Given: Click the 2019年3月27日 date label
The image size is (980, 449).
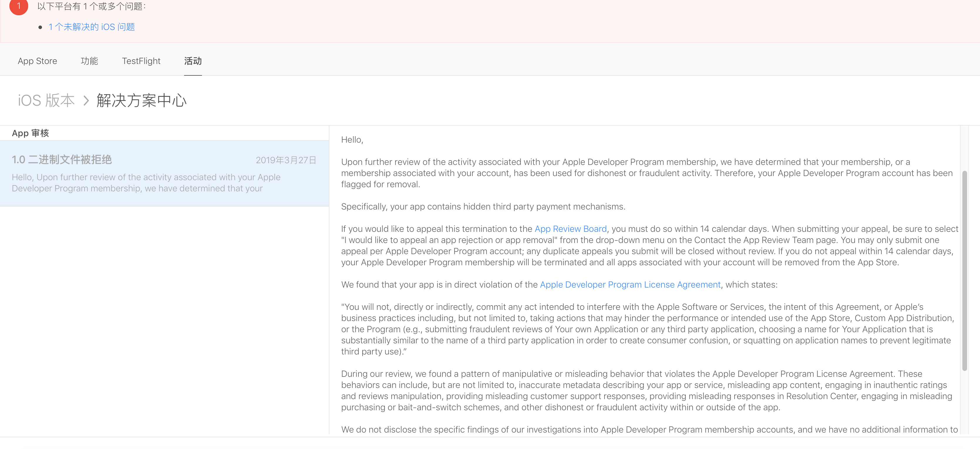Looking at the screenshot, I should tap(286, 160).
